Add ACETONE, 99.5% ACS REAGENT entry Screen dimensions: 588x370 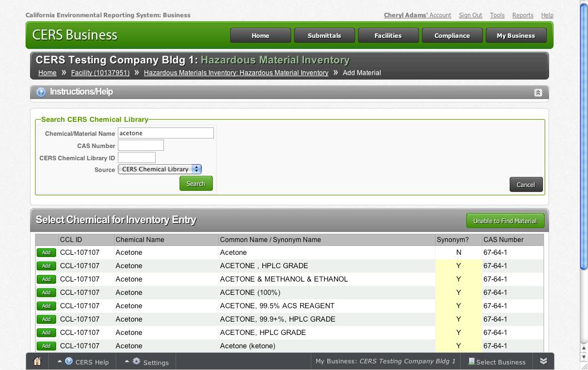pyautogui.click(x=47, y=306)
